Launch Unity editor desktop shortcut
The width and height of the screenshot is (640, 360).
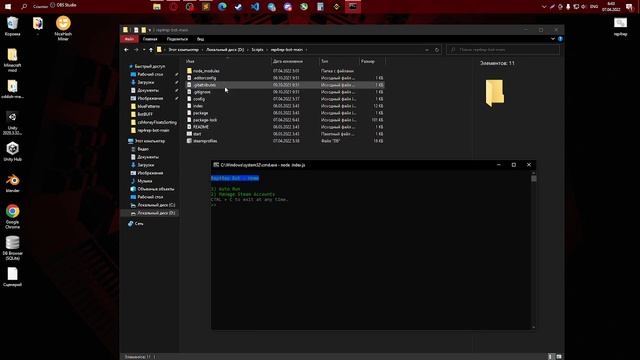pos(12,123)
